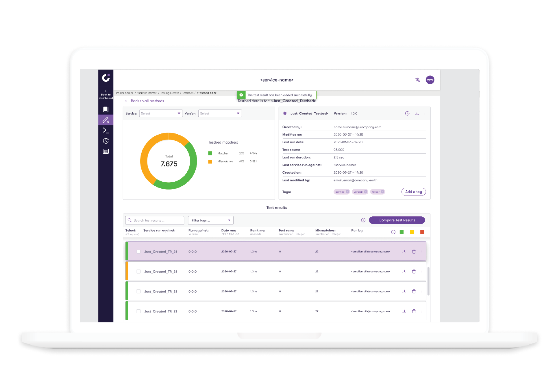The width and height of the screenshot is (555, 392).
Task: Delete the highlighted purple test result row
Action: pos(414,252)
